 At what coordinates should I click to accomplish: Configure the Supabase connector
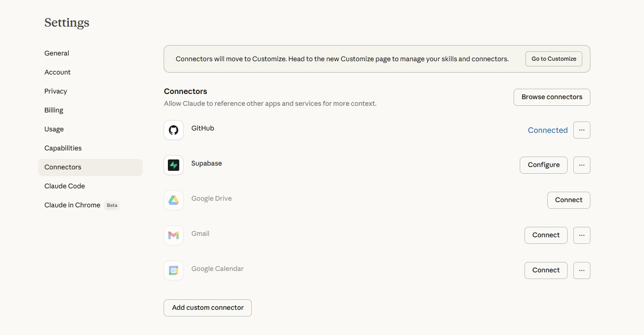coord(543,165)
